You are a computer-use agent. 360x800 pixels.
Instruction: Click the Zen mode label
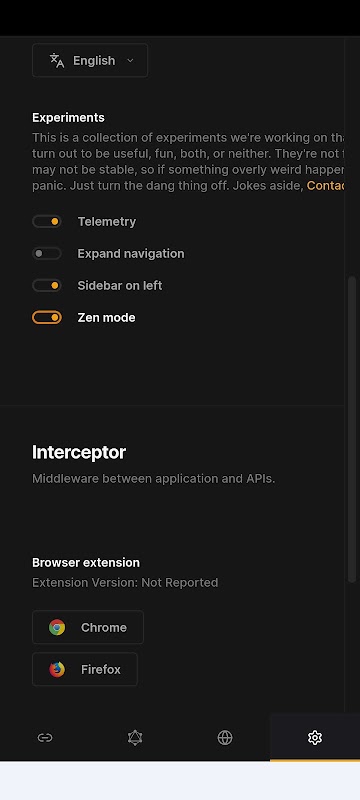coord(106,317)
